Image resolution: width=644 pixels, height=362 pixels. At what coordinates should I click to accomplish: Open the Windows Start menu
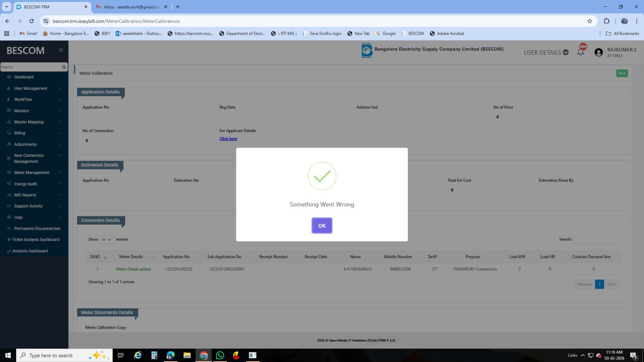click(x=8, y=355)
